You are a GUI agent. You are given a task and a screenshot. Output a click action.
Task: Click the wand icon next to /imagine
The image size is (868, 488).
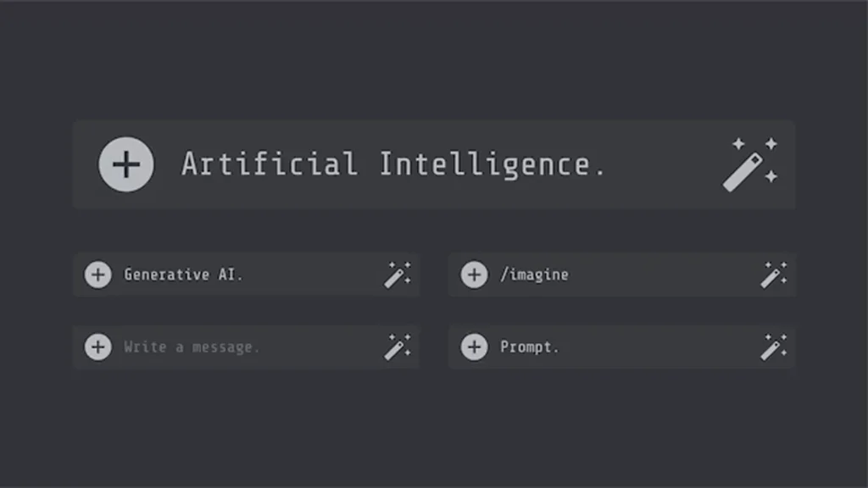(774, 274)
